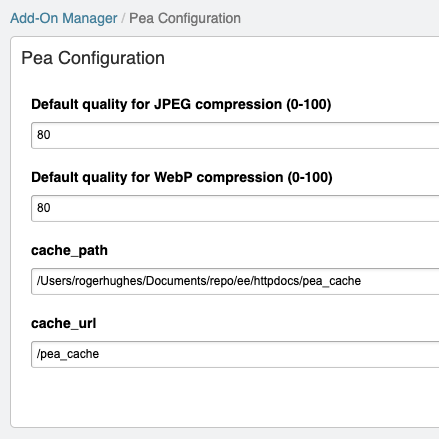Focus the JPEG compression quality input
This screenshot has height=439, width=439.
(235, 135)
